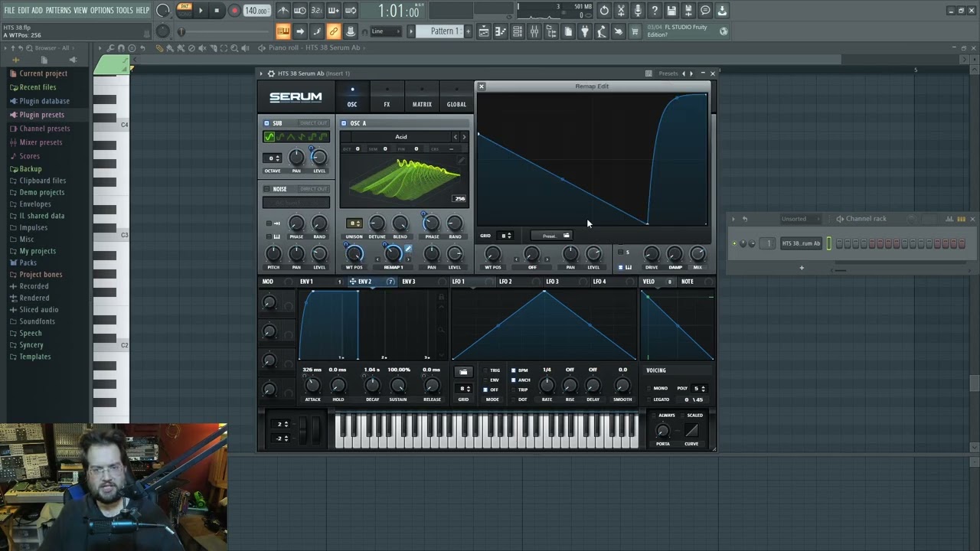This screenshot has height=551, width=980.
Task: Click the link chain icon in toolbar
Action: [x=333, y=31]
